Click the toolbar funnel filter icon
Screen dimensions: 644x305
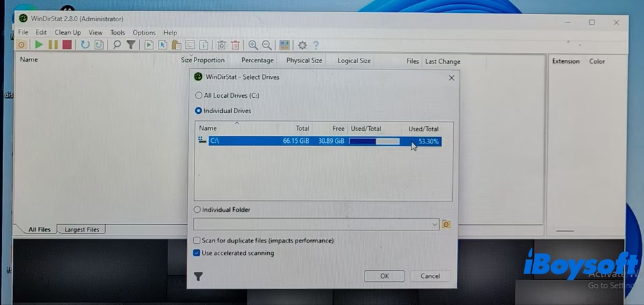[131, 45]
